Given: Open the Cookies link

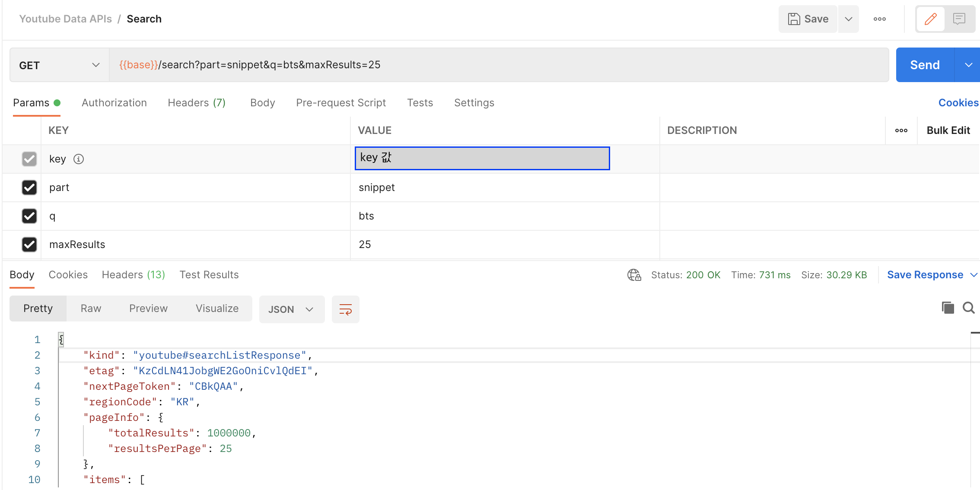Looking at the screenshot, I should [x=958, y=103].
